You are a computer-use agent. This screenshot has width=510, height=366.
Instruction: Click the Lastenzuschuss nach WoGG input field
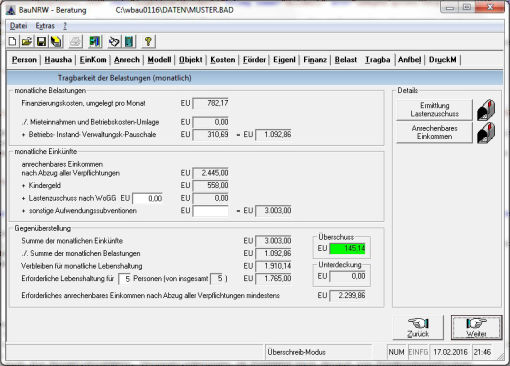(x=148, y=198)
